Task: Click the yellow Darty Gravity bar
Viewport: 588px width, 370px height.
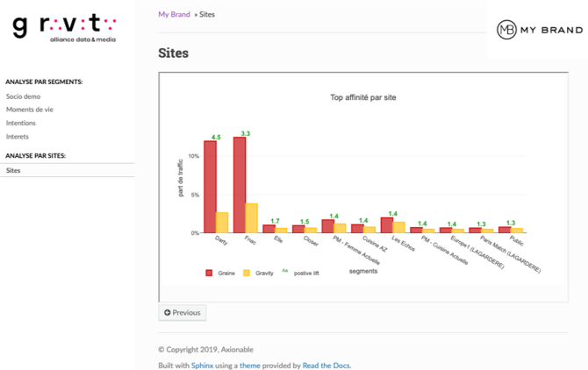Action: pos(222,223)
